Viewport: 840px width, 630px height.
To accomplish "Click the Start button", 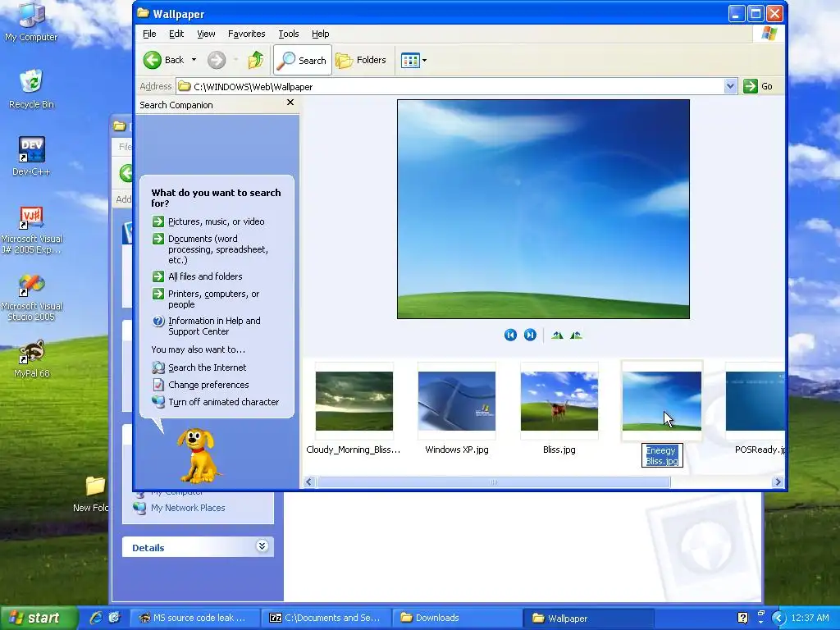I will pos(38,619).
